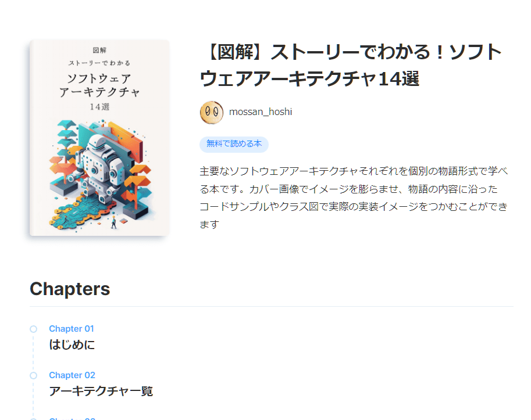The image size is (531, 420).
Task: Click the mossan_hoshi author avatar
Action: [x=212, y=112]
